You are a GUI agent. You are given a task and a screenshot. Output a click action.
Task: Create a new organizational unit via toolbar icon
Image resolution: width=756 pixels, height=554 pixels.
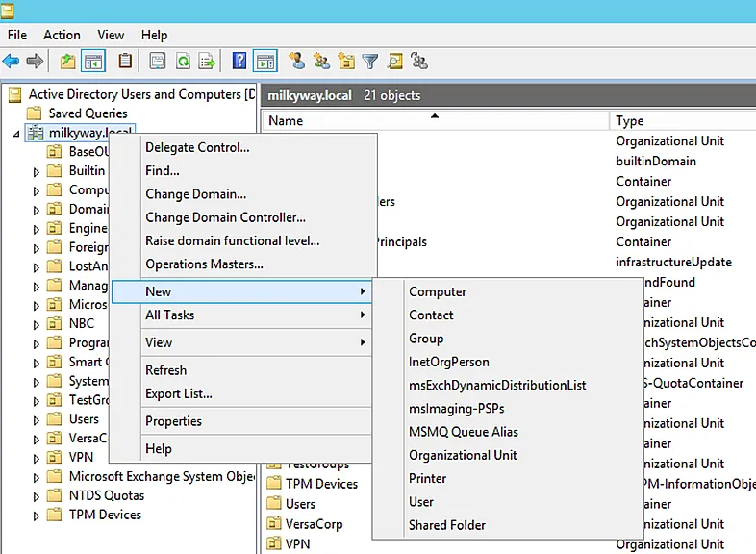click(x=346, y=62)
